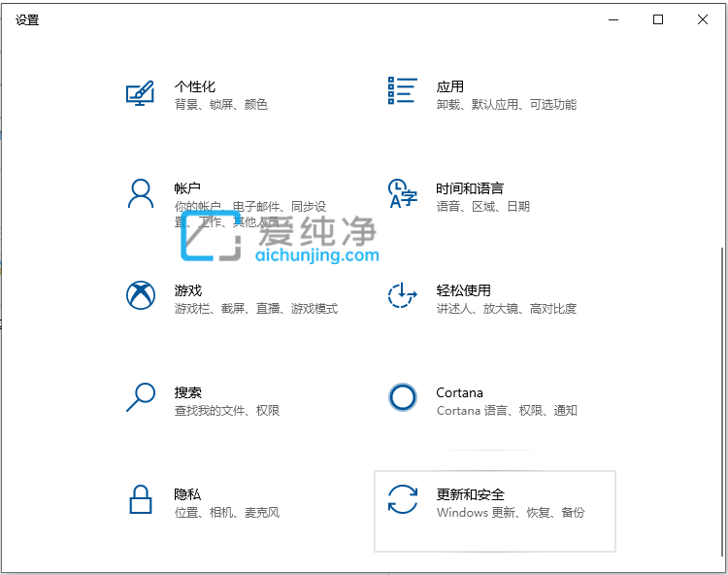The height and width of the screenshot is (575, 728).
Task: Click description 讲述人、放大镜、高对比度
Action: [507, 309]
